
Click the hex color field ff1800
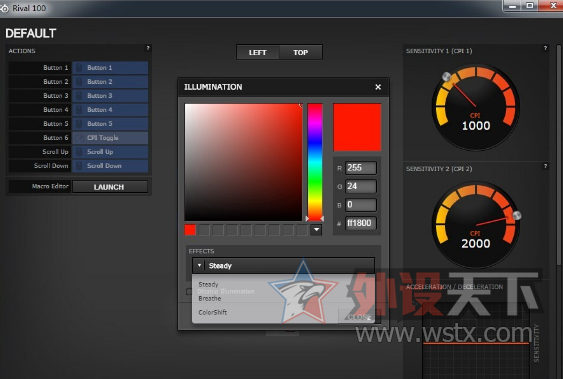click(361, 223)
